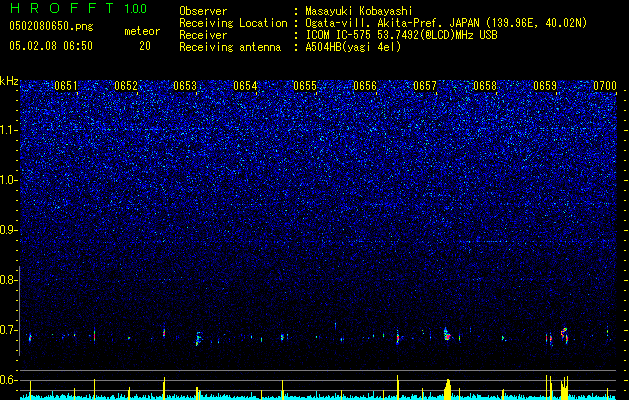Screen dimensions: 629x400
Task: Click the 0656 time marker
Action: pyautogui.click(x=365, y=86)
